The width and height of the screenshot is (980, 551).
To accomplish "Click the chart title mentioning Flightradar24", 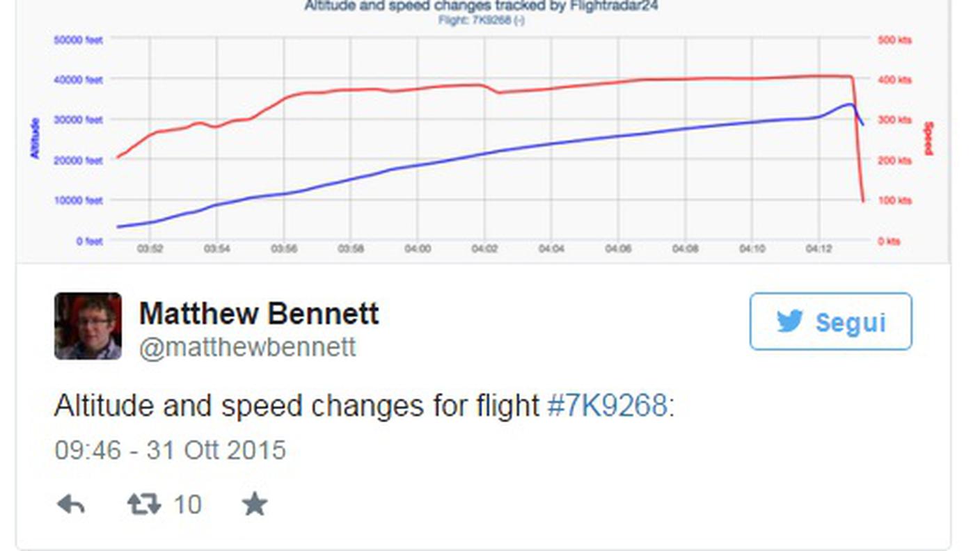I will point(481,6).
